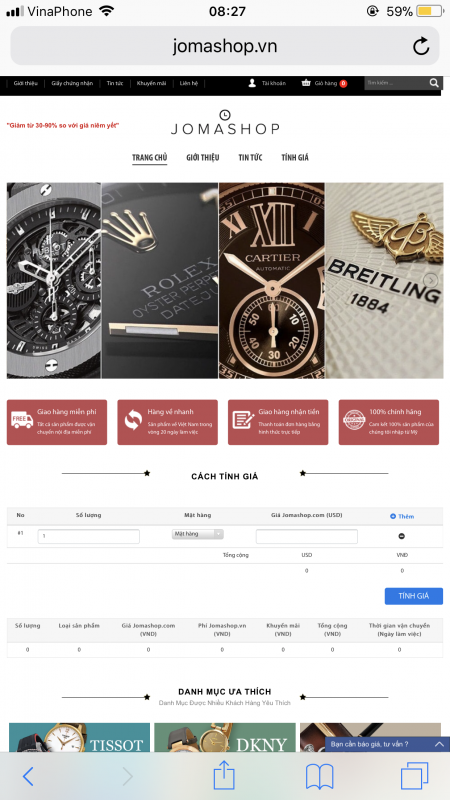This screenshot has height=800, width=450.
Task: Open Khuyến mãi link in top bar
Action: point(151,83)
